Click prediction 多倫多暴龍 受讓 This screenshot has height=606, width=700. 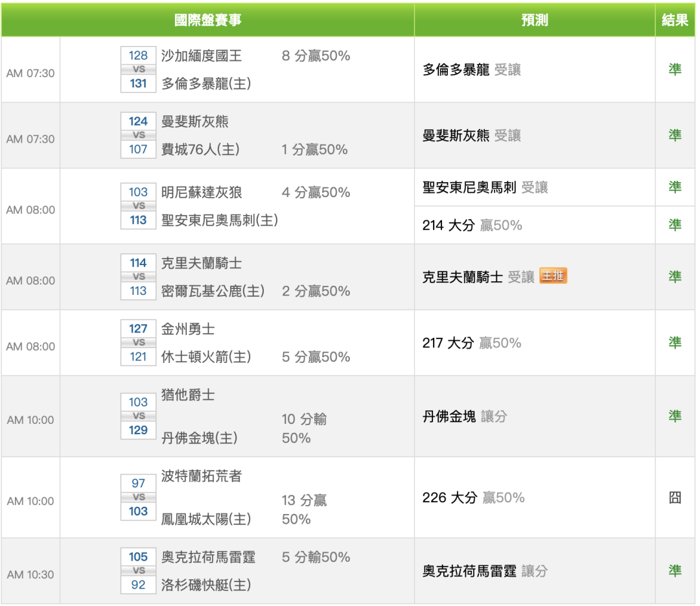click(471, 69)
